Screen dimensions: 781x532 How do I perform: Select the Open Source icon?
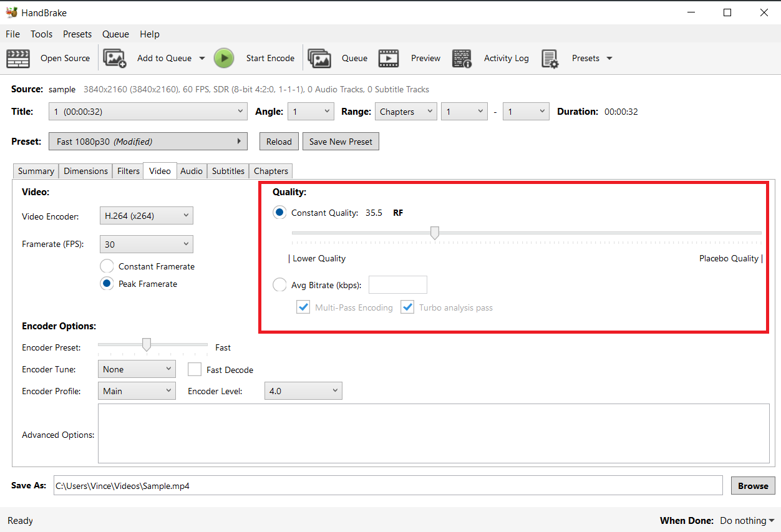click(18, 58)
